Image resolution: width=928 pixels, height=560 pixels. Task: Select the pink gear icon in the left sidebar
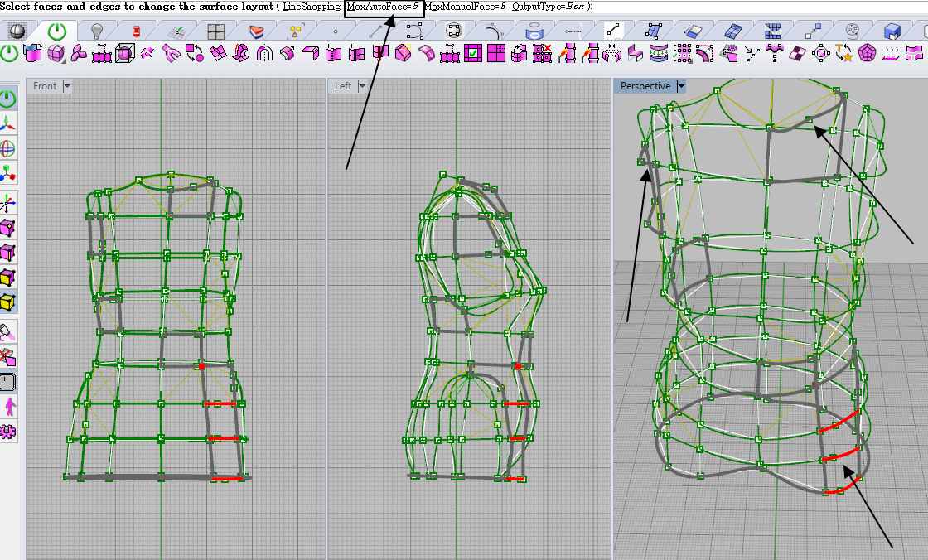(8, 432)
